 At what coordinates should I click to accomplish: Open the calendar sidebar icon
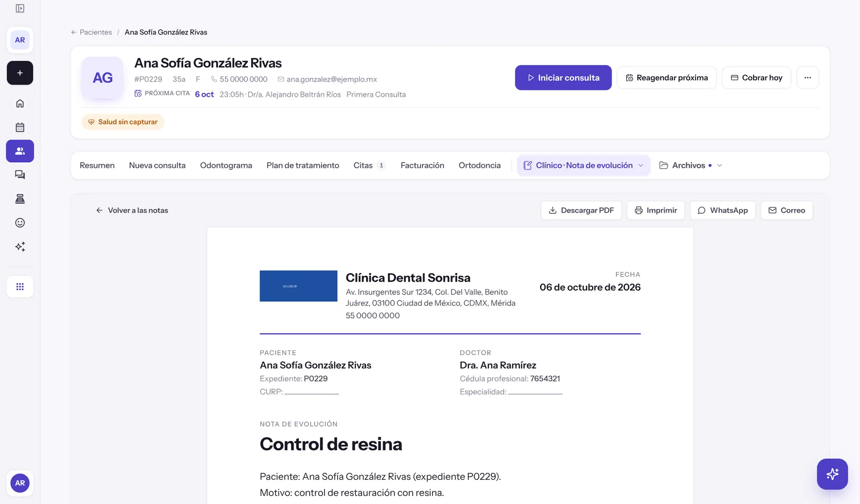[x=20, y=127]
